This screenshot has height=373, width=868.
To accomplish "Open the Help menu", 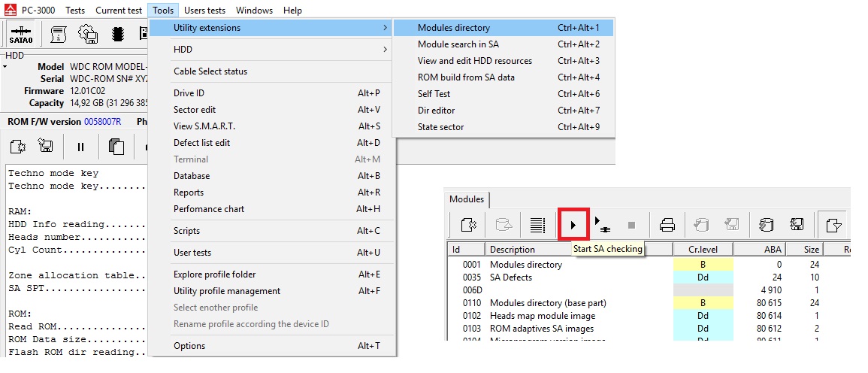I will [x=292, y=10].
